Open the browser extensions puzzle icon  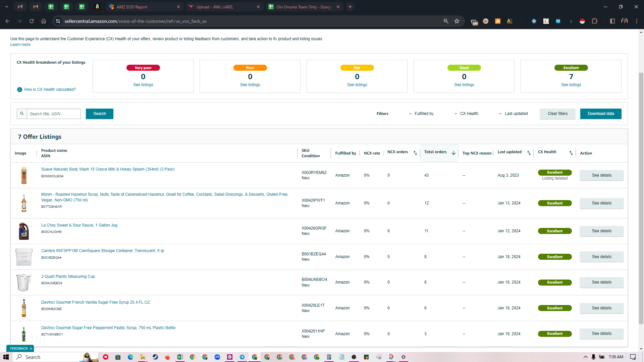(x=594, y=21)
